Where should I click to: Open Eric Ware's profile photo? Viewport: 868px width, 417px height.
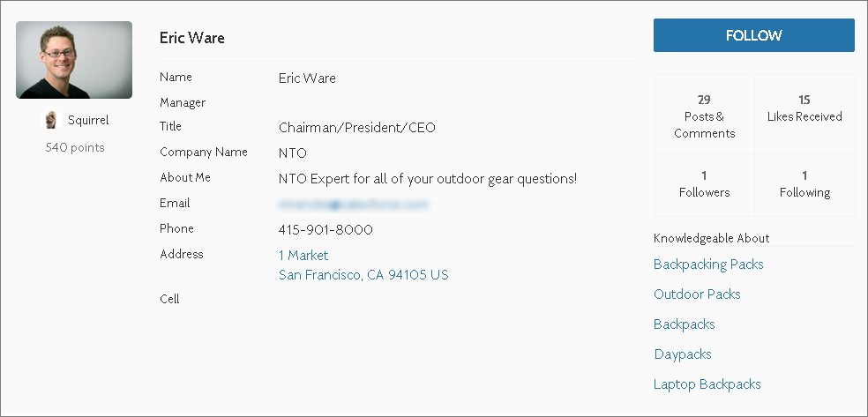pyautogui.click(x=74, y=60)
